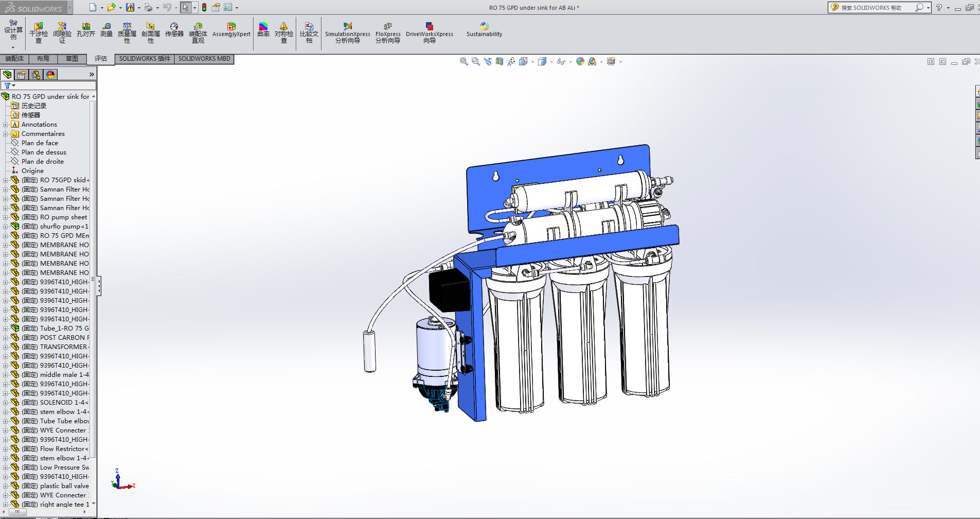Open the DisplayManager color ball tab
The image size is (980, 519).
[50, 75]
